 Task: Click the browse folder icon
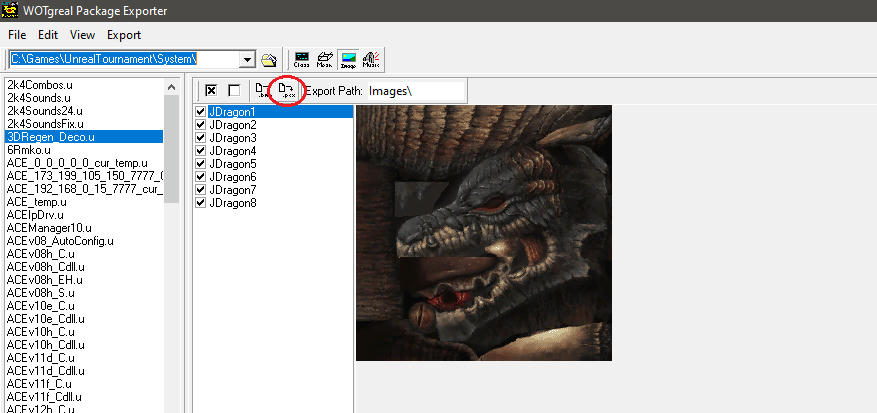click(x=269, y=59)
